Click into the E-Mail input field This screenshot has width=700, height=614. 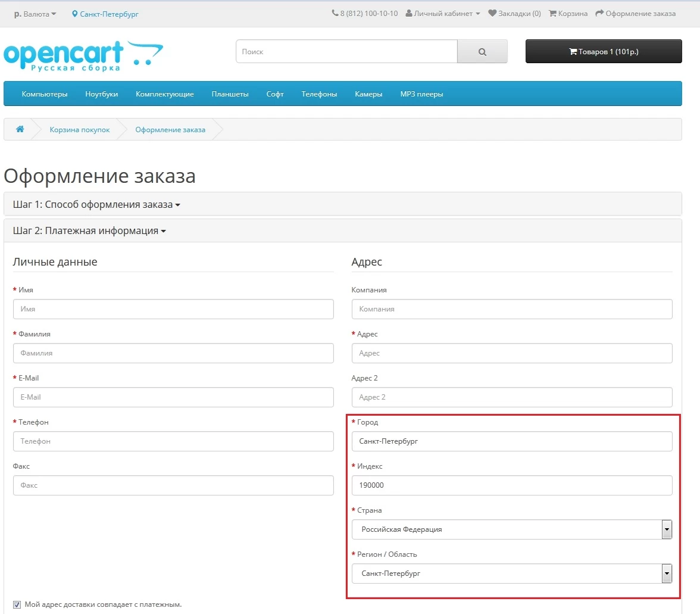[x=173, y=397]
